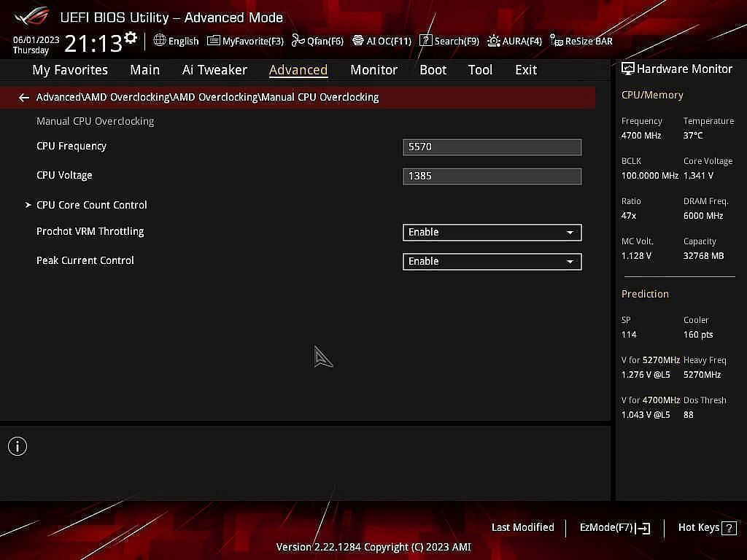Open AURA(F4) lighting icon
Viewport: 747px width, 560px height.
pos(494,41)
